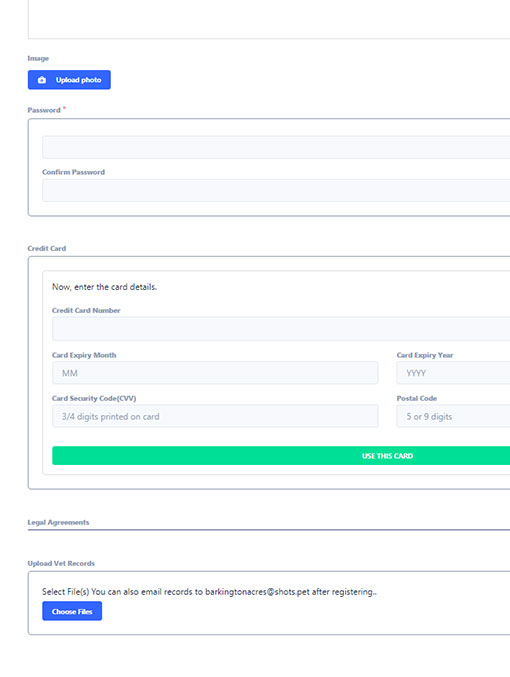Click into the Credit Card Number field

point(281,329)
